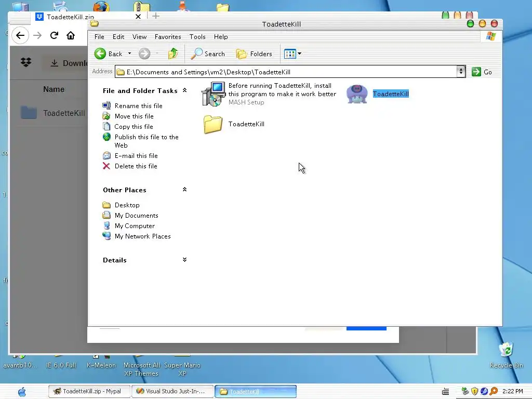Click the blue tray icon beside the magnifier
Image resolution: width=532 pixels, height=399 pixels.
(x=484, y=391)
